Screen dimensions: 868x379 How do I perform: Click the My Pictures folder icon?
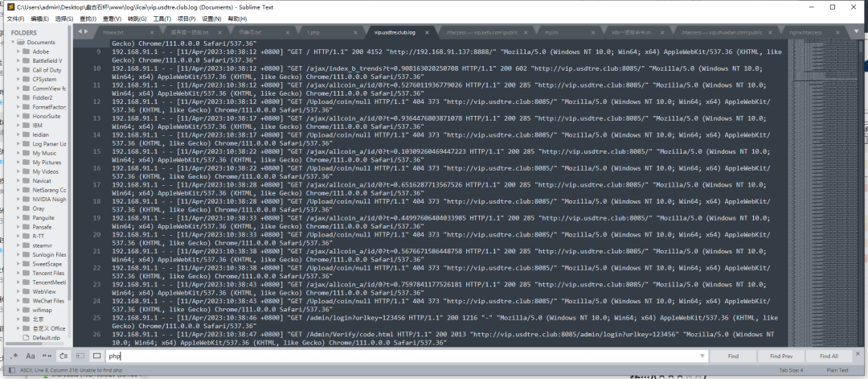click(26, 163)
